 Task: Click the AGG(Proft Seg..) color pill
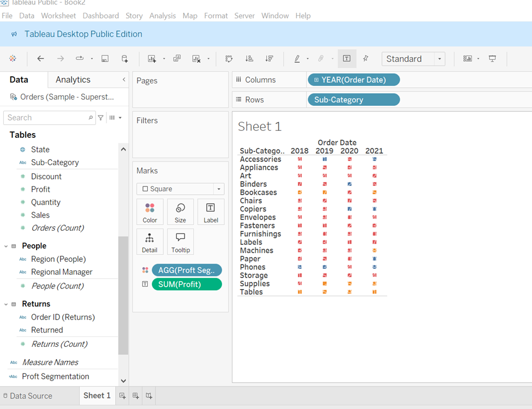187,270
